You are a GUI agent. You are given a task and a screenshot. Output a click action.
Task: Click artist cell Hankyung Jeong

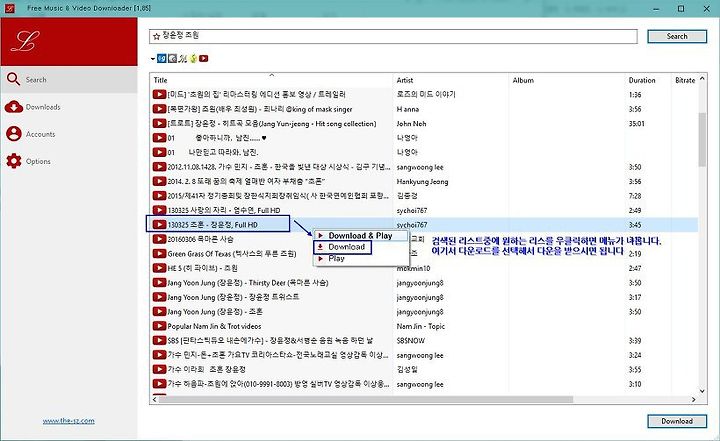(x=422, y=181)
